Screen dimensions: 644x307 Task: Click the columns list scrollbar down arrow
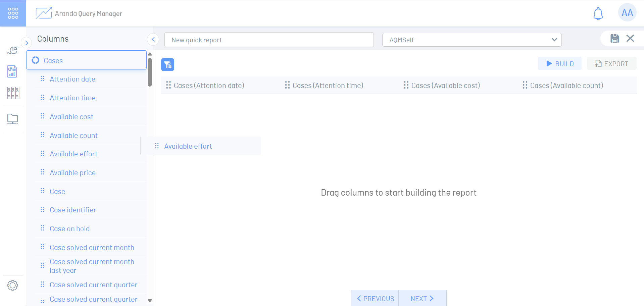(x=150, y=301)
